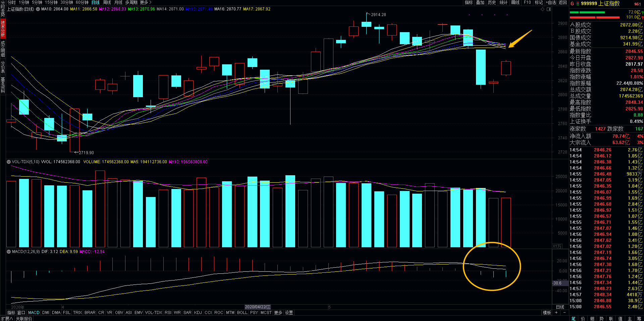Switch indicator to OBV
644x321 pixels.
click(x=119, y=313)
